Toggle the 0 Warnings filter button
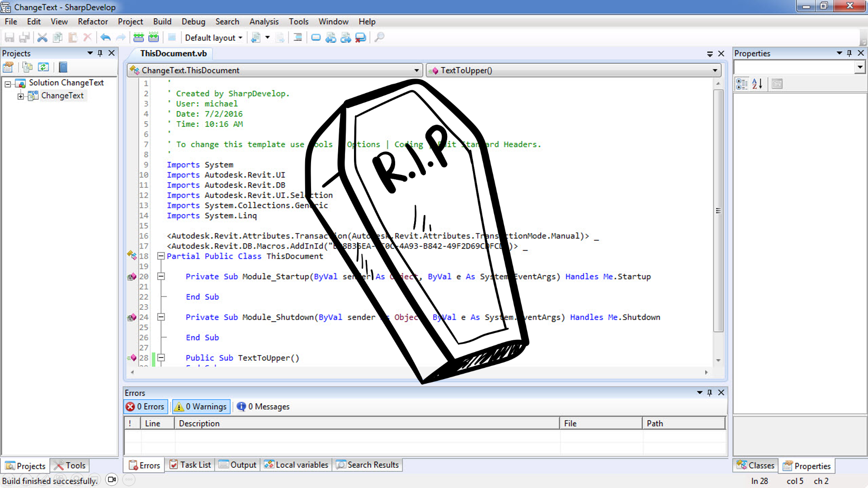Viewport: 868px width, 488px height. pos(201,407)
